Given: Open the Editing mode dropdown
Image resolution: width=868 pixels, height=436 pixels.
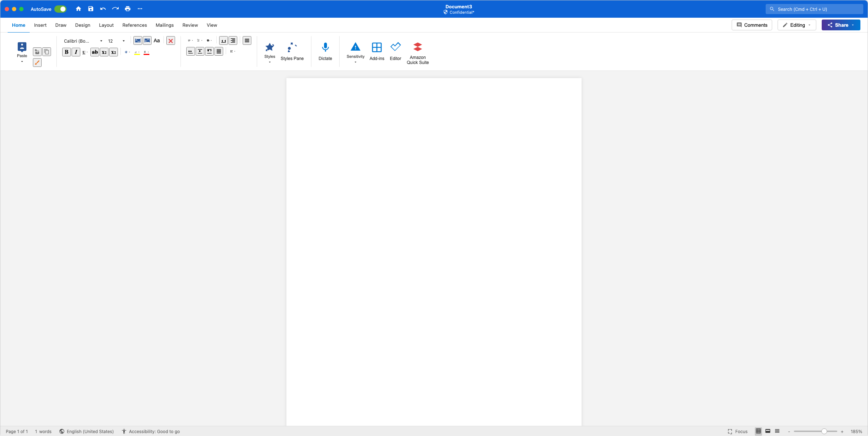Looking at the screenshot, I should pyautogui.click(x=797, y=25).
